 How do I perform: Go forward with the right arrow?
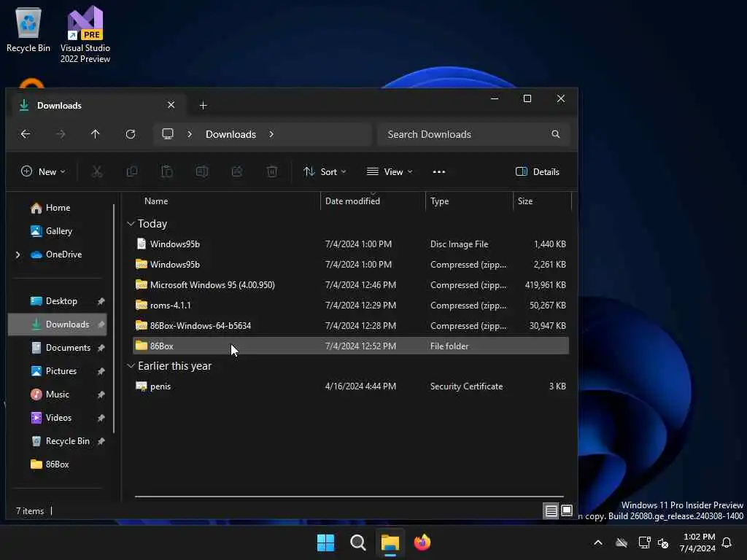pyautogui.click(x=61, y=134)
